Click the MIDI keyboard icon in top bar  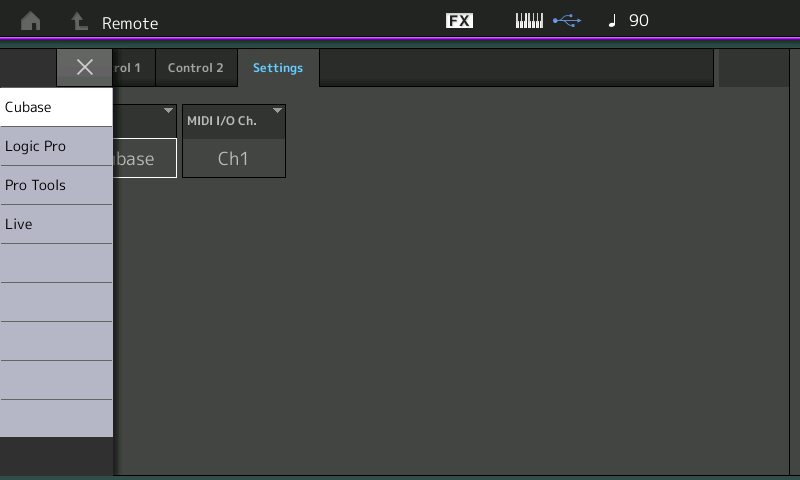point(529,21)
